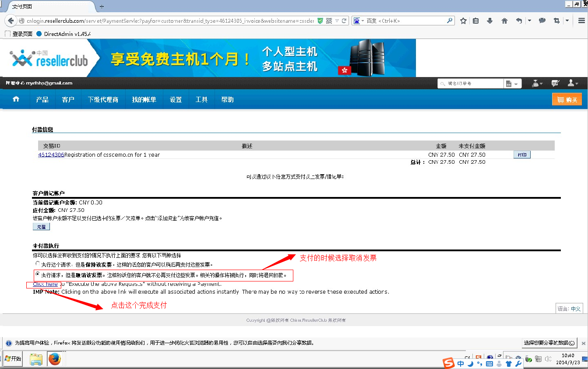Toggle Chinese mode on Sogou input bar

(460, 363)
